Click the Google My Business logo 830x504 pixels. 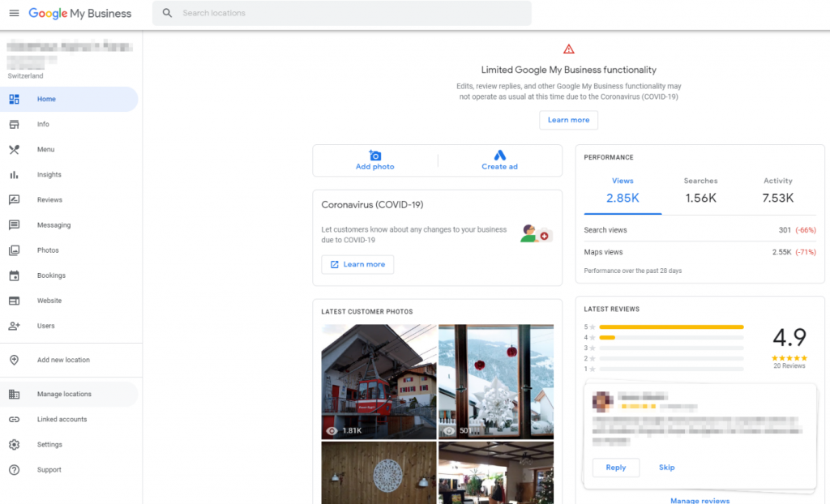pyautogui.click(x=80, y=13)
